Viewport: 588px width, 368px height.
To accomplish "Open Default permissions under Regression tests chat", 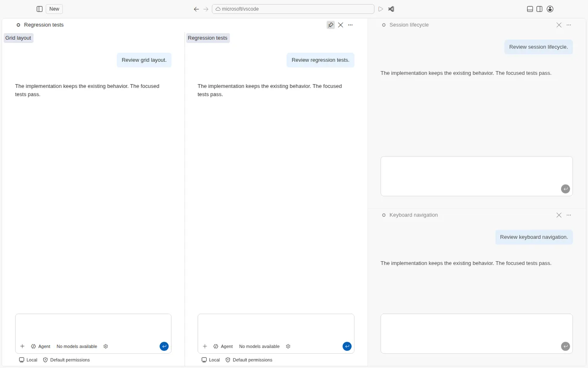I will [x=249, y=360].
